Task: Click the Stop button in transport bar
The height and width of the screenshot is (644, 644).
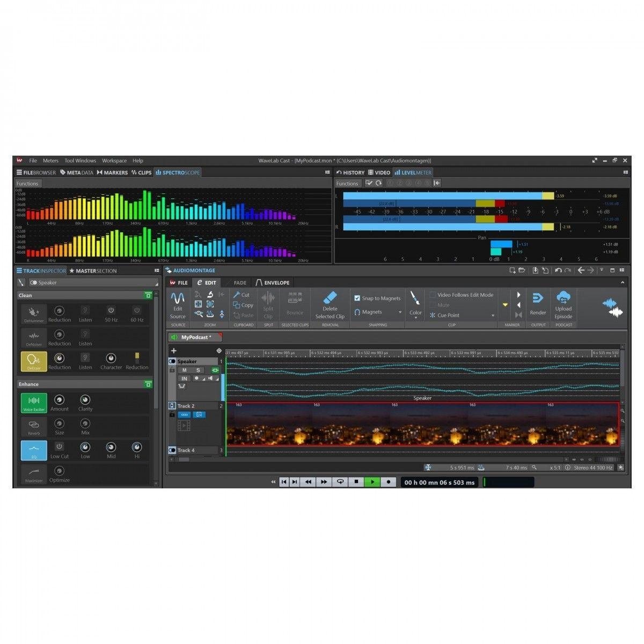Action: point(356,482)
